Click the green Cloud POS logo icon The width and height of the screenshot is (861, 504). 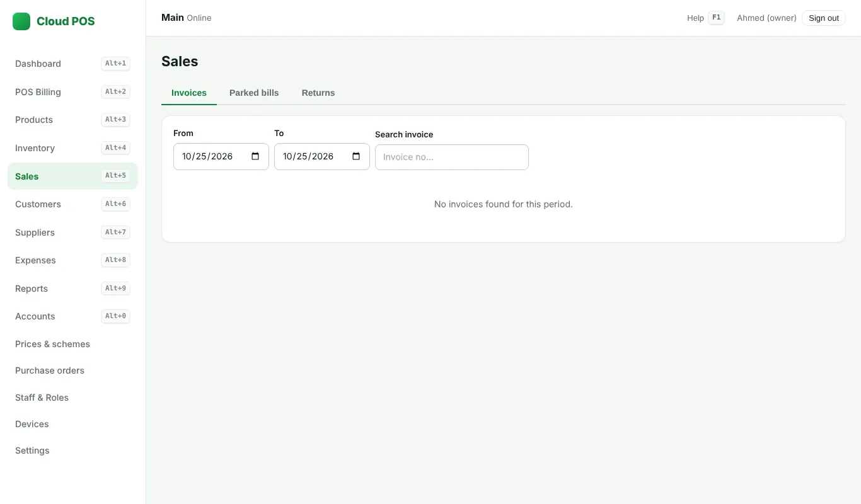[x=21, y=21]
